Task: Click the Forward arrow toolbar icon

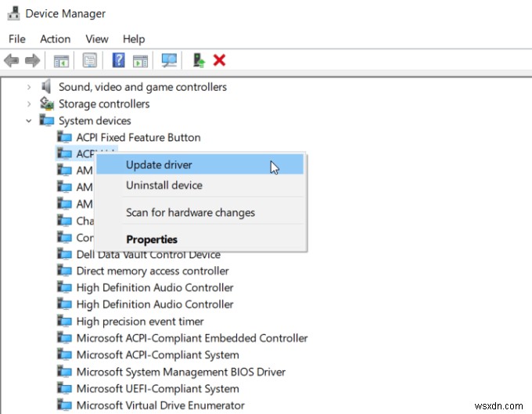Action: 33,61
